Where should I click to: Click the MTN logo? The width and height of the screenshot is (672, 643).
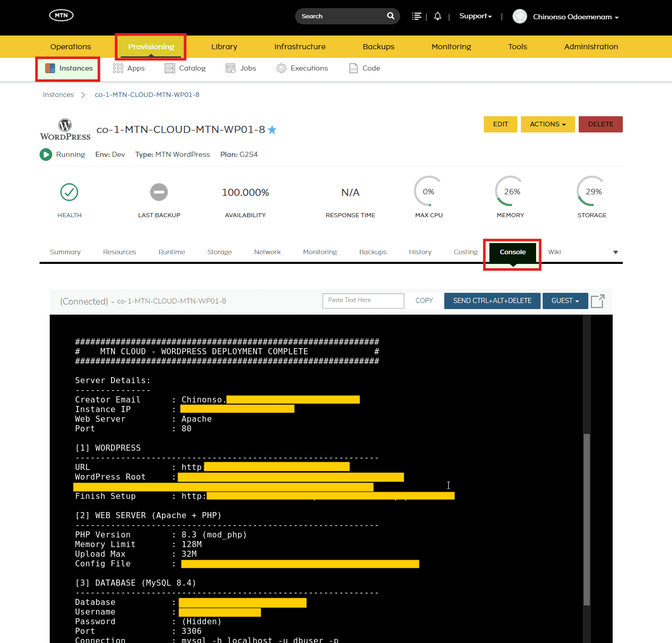[x=61, y=15]
